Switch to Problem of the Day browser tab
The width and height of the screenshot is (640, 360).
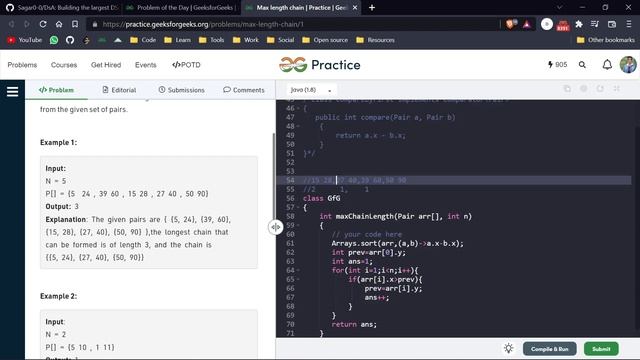coord(181,7)
